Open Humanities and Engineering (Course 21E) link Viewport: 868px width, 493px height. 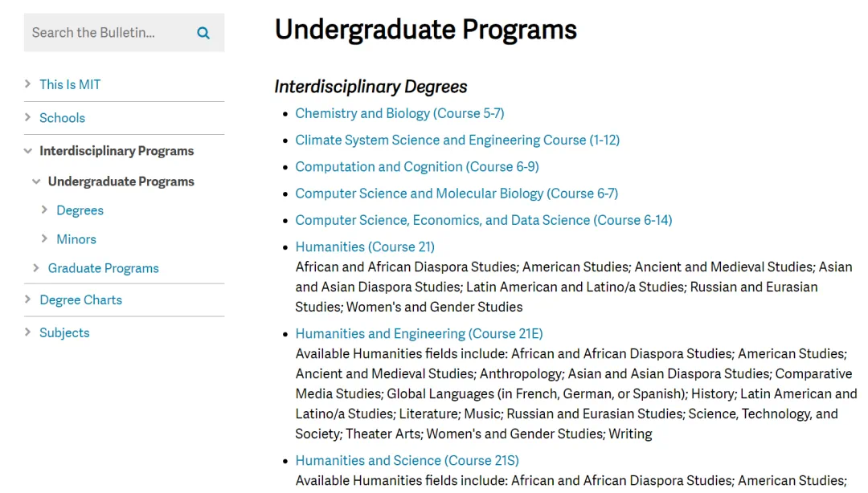coord(419,334)
